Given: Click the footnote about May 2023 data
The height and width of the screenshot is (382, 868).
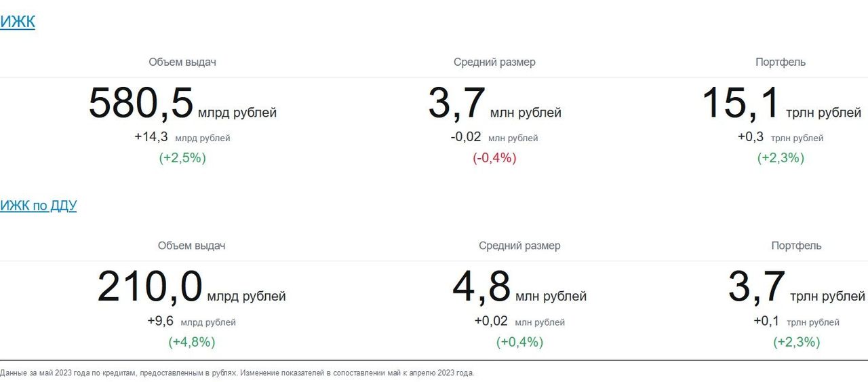Looking at the screenshot, I should (237, 373).
